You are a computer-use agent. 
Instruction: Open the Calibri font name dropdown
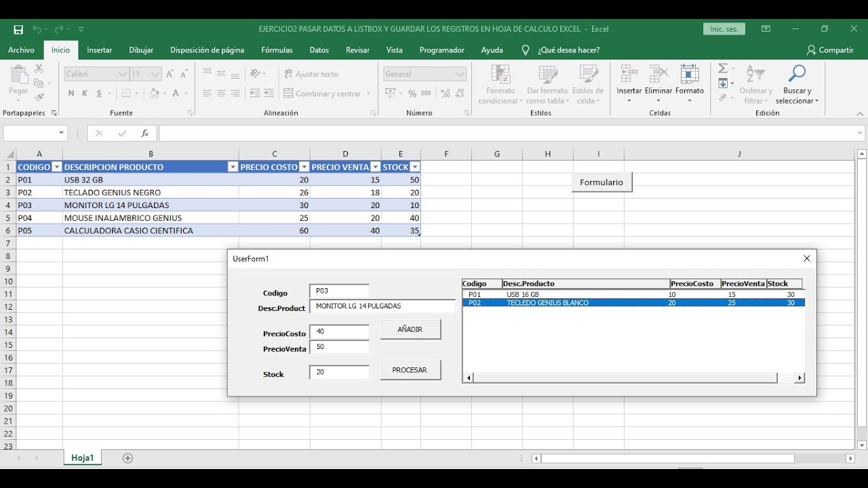click(123, 74)
